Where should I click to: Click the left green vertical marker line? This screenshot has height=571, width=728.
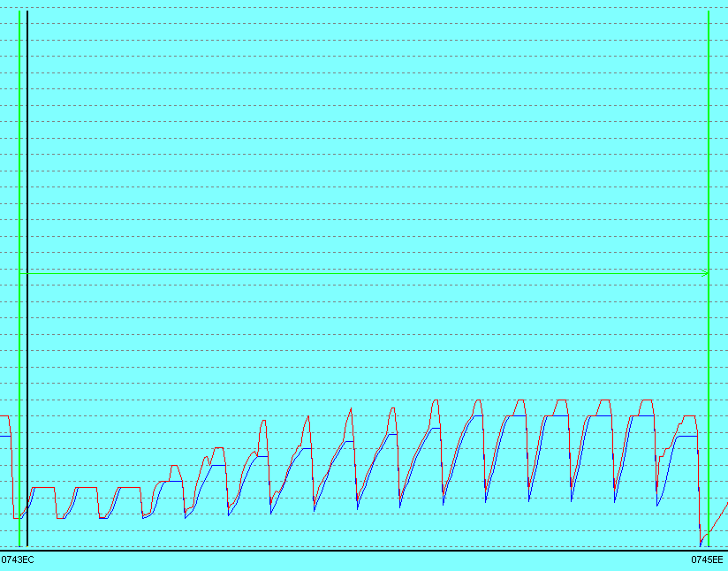(x=19, y=265)
